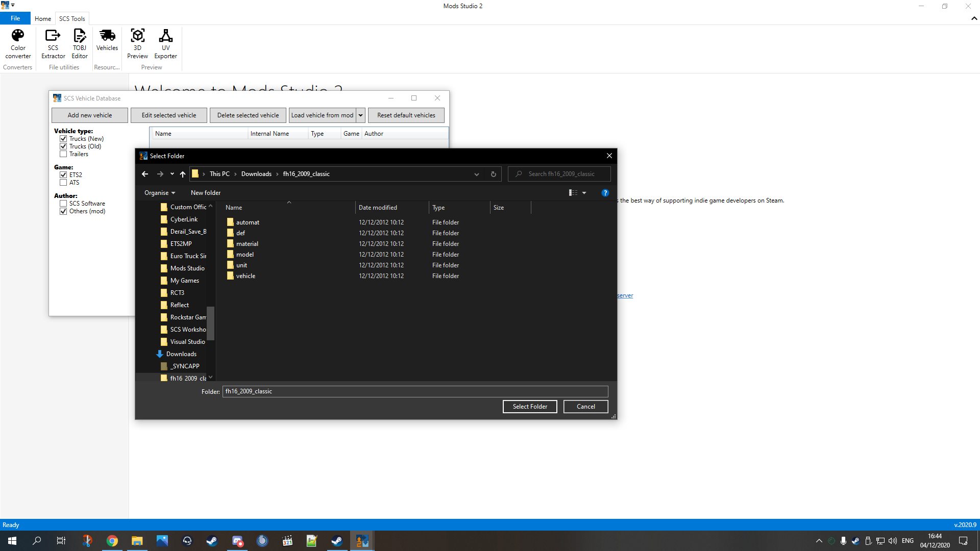The image size is (980, 551).
Task: Open the TOBJ Editor
Action: coord(80,43)
